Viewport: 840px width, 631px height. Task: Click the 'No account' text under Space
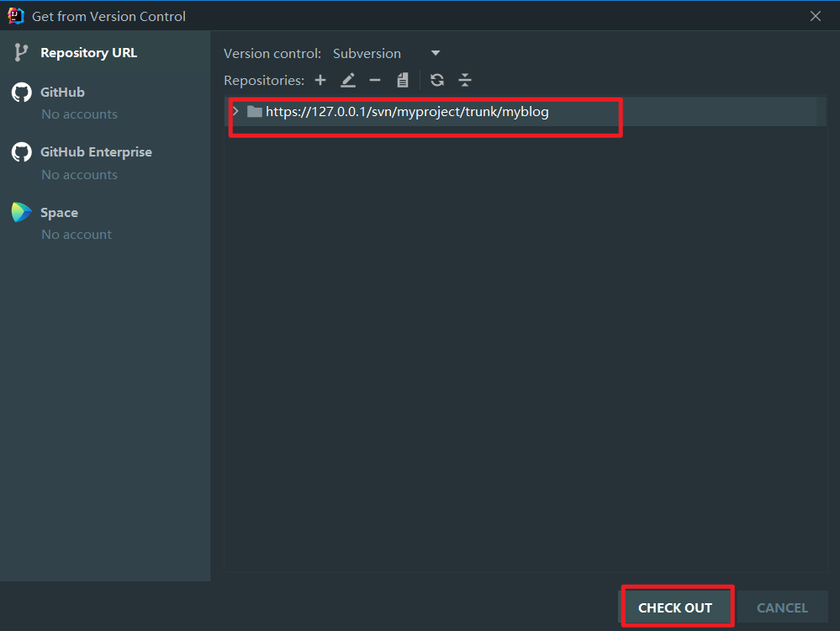point(77,234)
